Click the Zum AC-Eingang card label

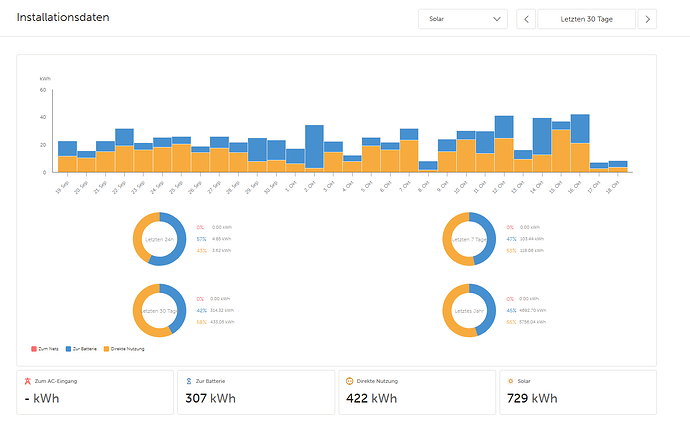click(x=56, y=381)
